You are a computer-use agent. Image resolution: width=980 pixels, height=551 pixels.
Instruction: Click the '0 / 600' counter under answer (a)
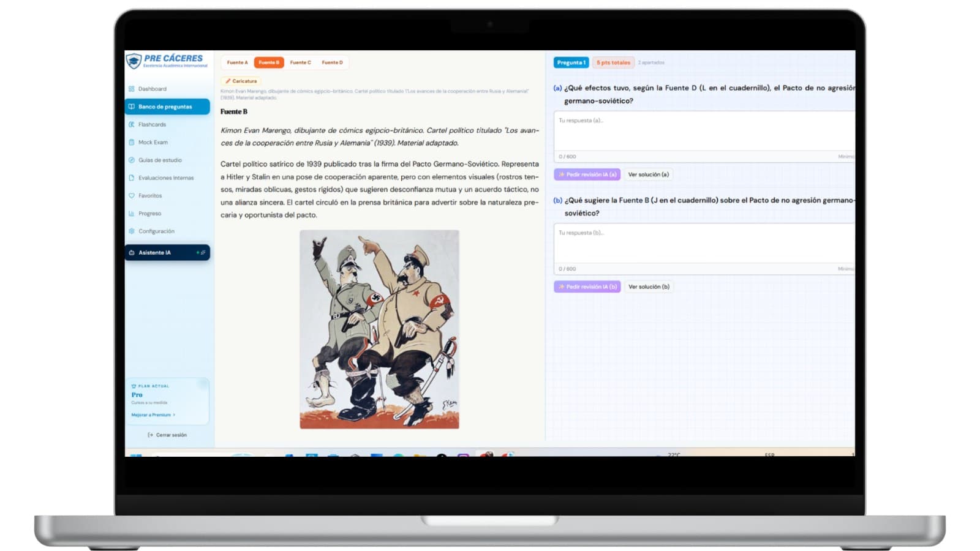pos(567,157)
